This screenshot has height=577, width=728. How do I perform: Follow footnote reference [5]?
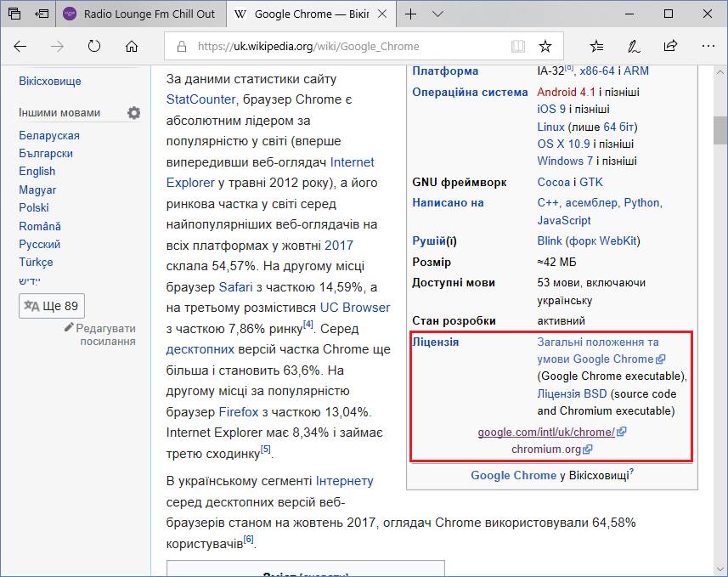265,450
